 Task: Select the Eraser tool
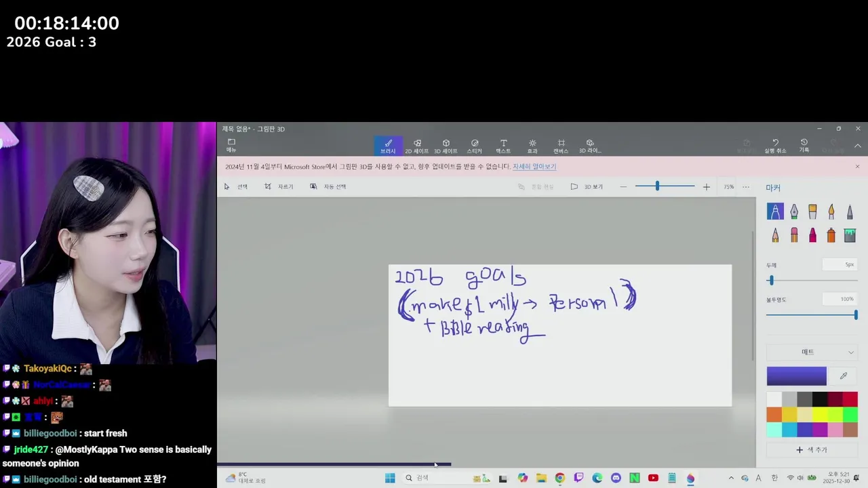click(794, 235)
